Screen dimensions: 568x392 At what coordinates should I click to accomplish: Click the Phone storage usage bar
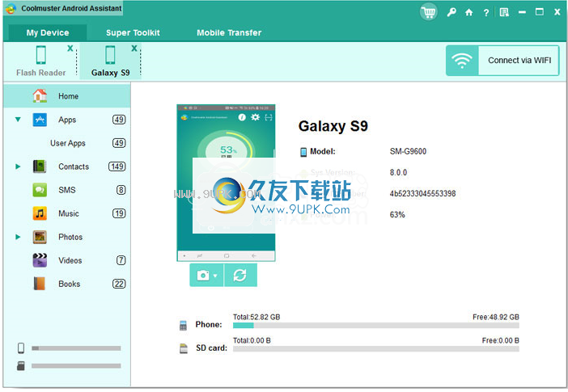click(375, 326)
